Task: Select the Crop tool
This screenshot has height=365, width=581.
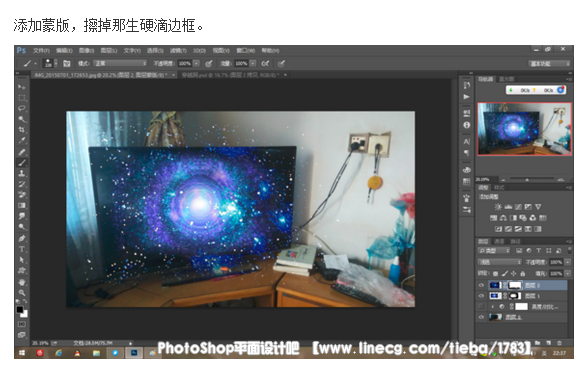Action: (x=22, y=130)
